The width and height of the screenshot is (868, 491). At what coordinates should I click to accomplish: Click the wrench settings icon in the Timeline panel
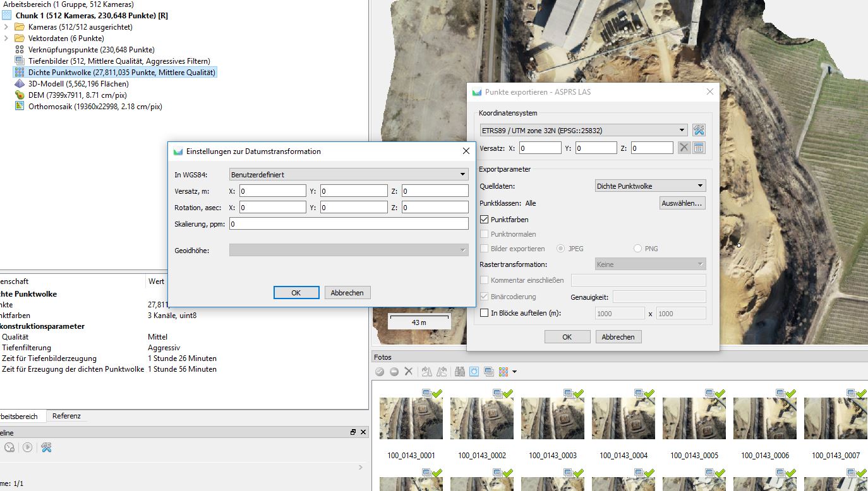click(x=46, y=447)
